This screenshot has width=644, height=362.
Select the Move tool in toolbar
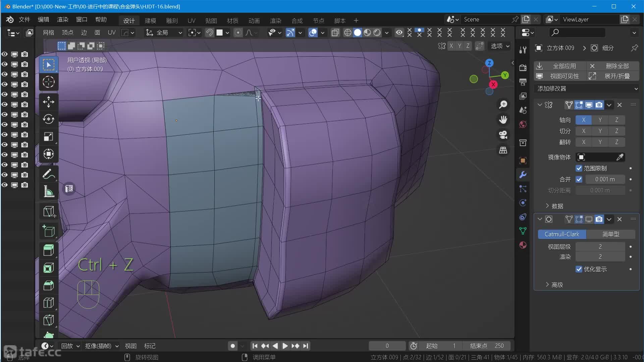click(x=49, y=102)
